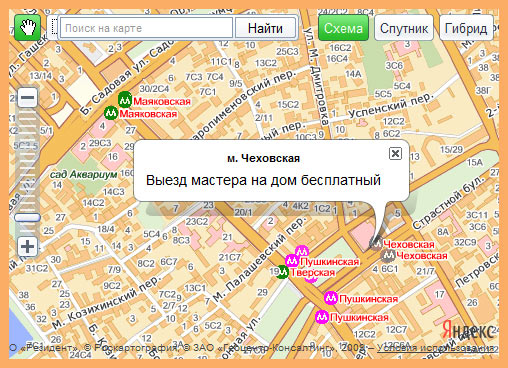Click the Успенский пер. street label
The width and height of the screenshot is (508, 368).
tap(390, 105)
